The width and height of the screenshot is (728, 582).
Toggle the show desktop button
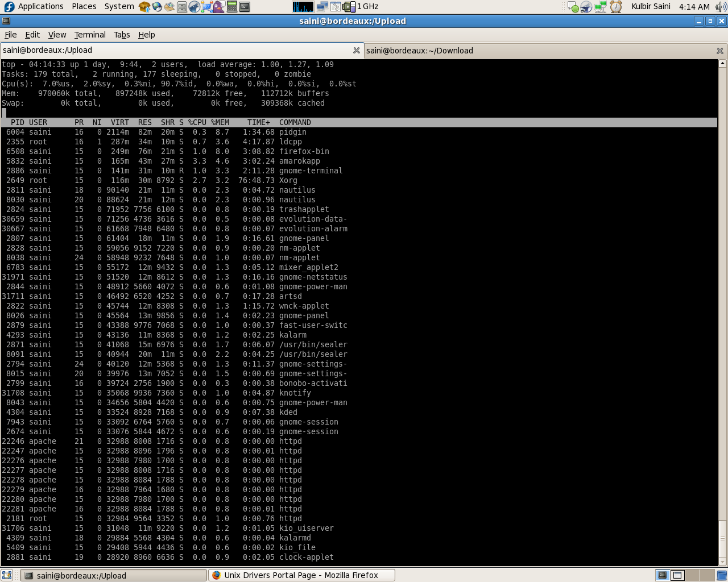(6, 575)
